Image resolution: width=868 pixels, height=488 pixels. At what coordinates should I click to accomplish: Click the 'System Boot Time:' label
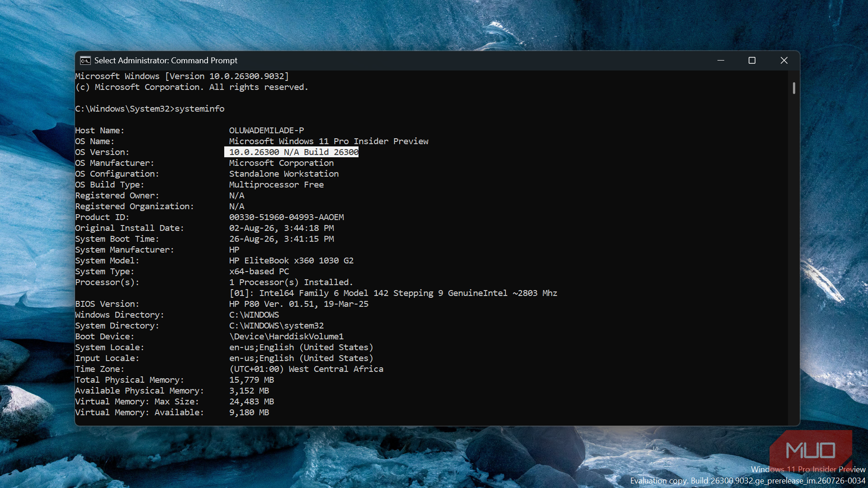tap(117, 239)
